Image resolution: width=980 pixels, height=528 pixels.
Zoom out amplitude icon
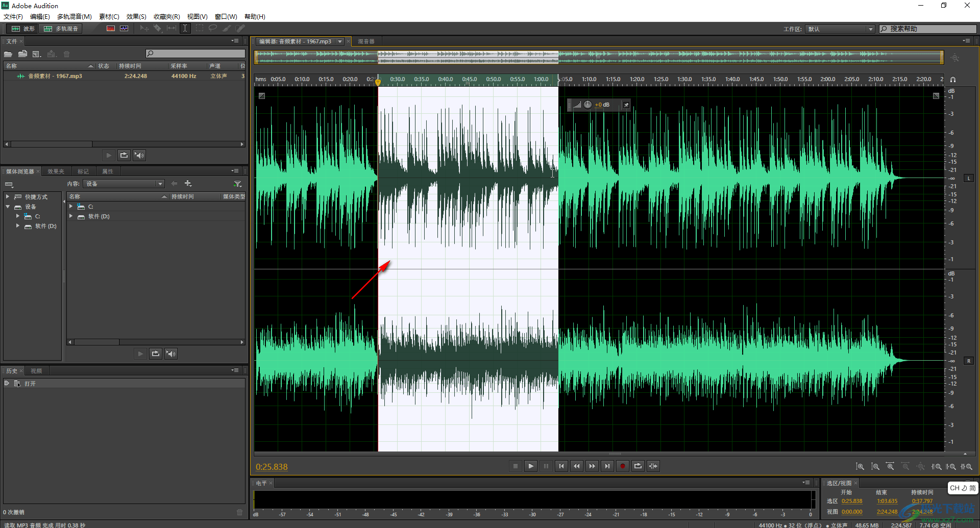coord(875,466)
